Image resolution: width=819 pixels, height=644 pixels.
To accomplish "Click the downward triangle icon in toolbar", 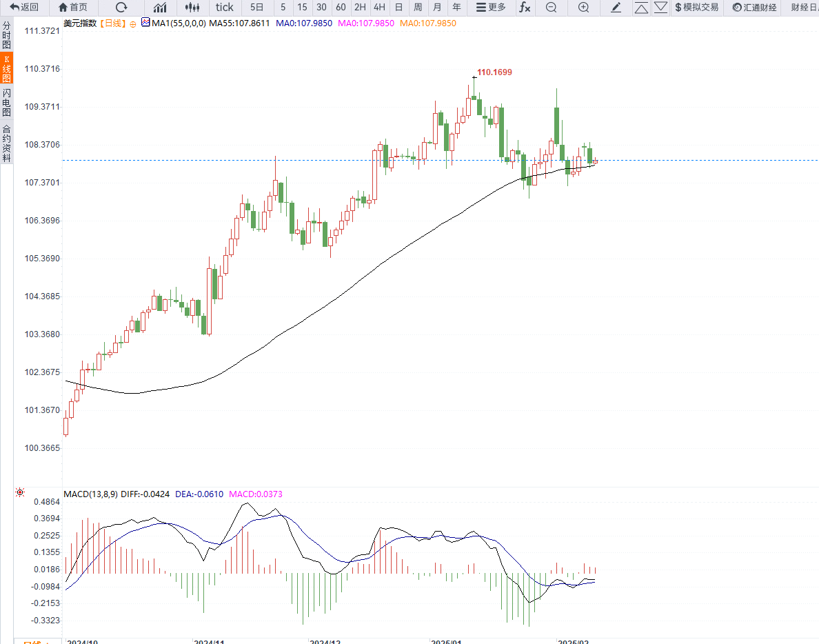I will 660,8.
